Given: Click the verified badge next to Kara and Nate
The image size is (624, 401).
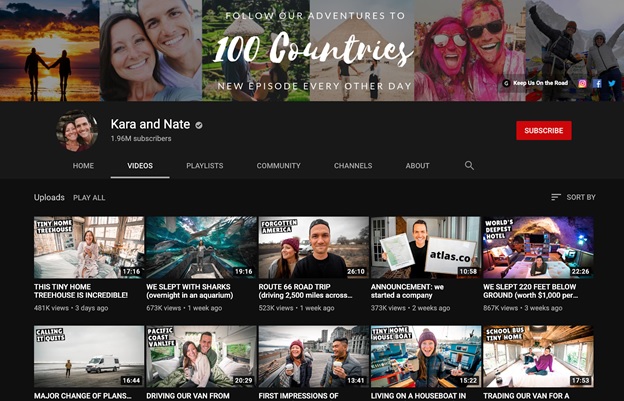Looking at the screenshot, I should 199,125.
